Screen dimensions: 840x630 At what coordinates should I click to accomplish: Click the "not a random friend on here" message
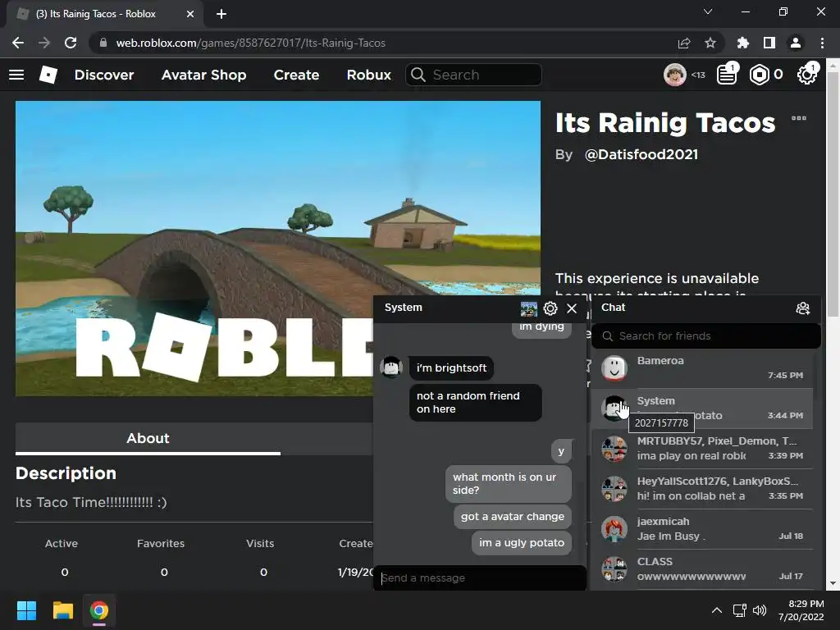[x=475, y=402]
